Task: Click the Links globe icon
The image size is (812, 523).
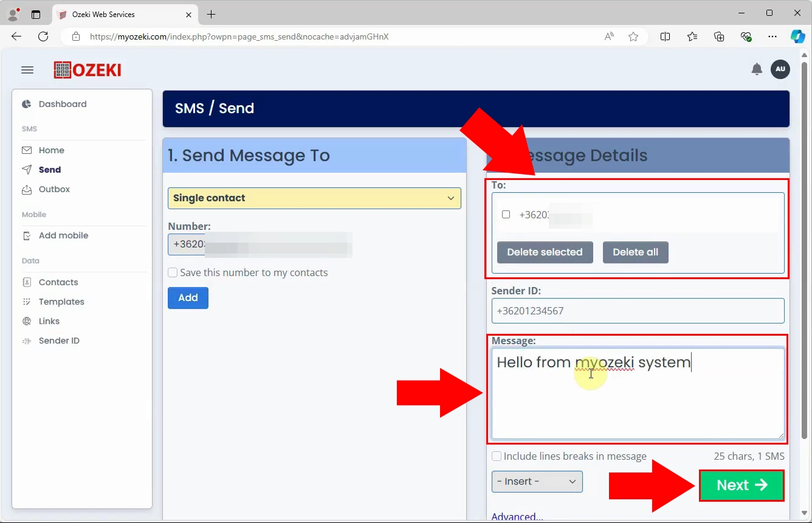Action: click(x=27, y=321)
